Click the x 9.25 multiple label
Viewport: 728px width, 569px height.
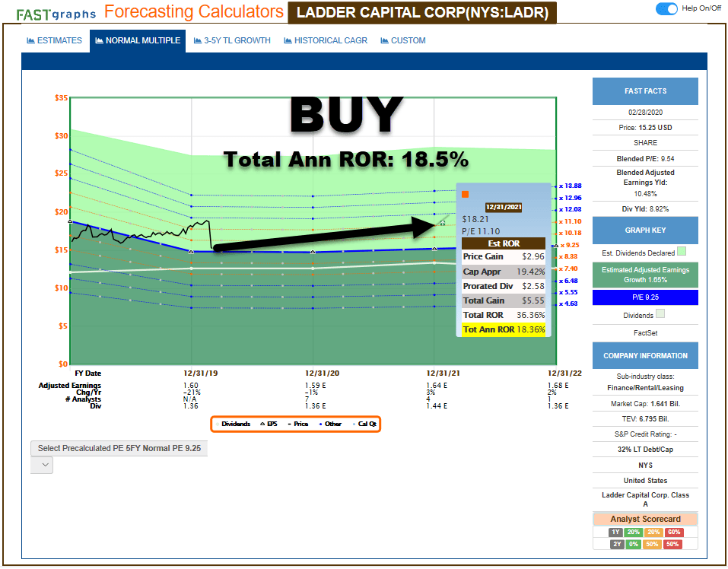570,245
